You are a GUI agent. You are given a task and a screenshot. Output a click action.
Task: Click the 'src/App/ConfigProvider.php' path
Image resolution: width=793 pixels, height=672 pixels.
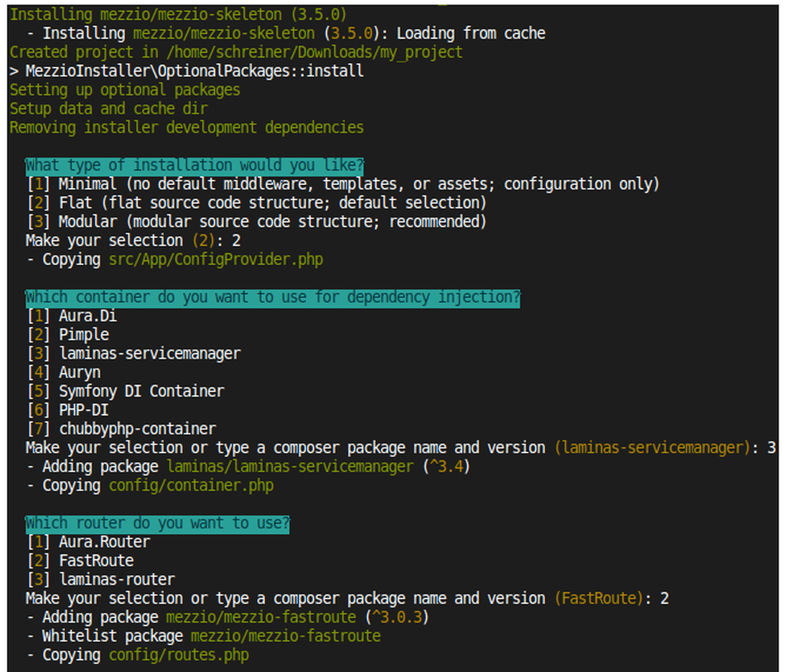click(216, 259)
